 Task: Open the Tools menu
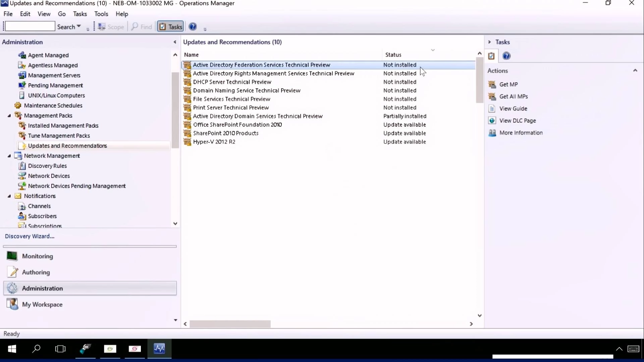(101, 14)
